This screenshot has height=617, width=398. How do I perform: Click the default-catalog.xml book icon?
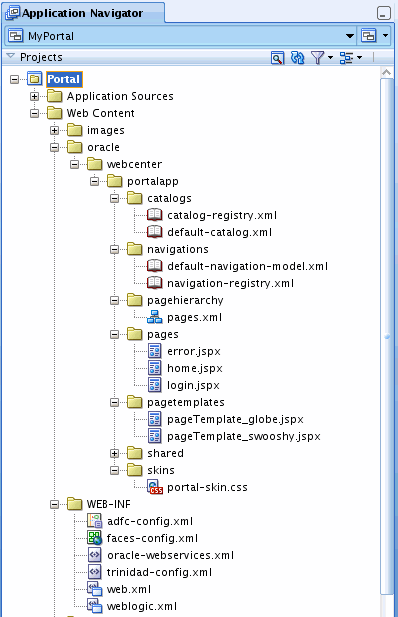pyautogui.click(x=154, y=232)
